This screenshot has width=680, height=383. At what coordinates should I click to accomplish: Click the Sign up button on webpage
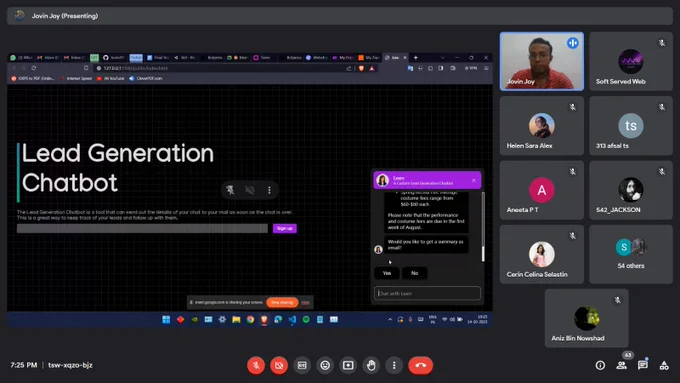click(x=284, y=229)
